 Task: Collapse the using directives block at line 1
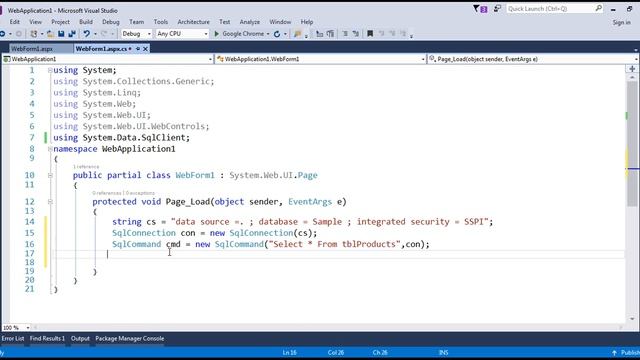50,70
